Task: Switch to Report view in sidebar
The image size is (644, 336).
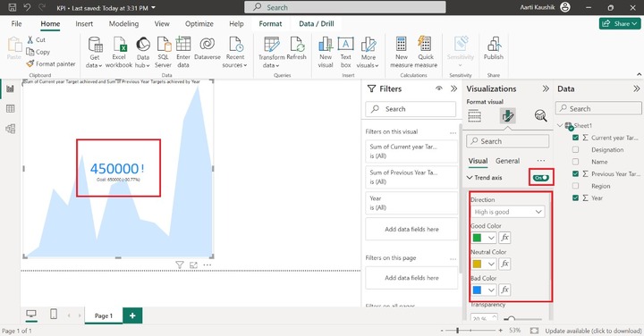Action: click(10, 88)
